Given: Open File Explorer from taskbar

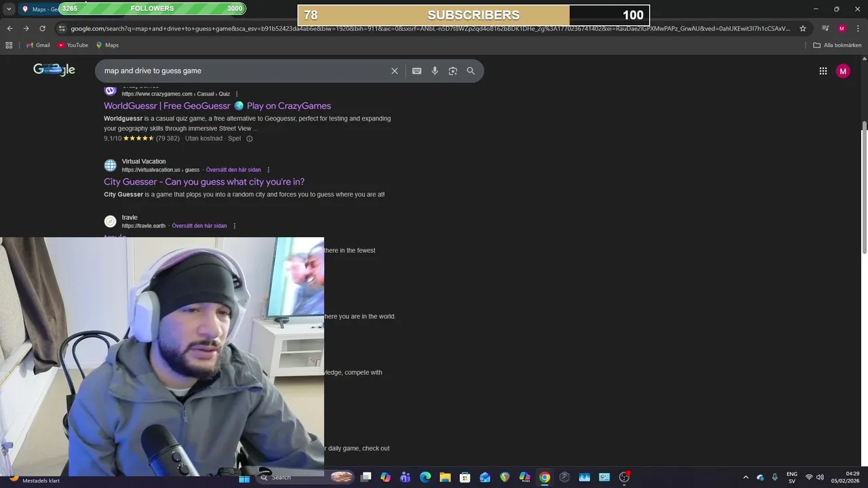Looking at the screenshot, I should [445, 477].
